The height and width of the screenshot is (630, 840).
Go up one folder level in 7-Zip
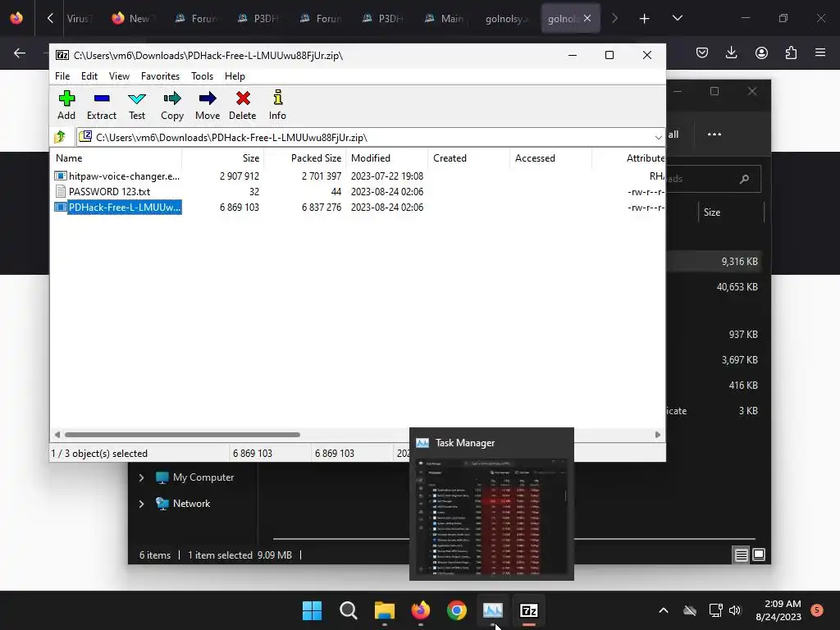coord(60,137)
